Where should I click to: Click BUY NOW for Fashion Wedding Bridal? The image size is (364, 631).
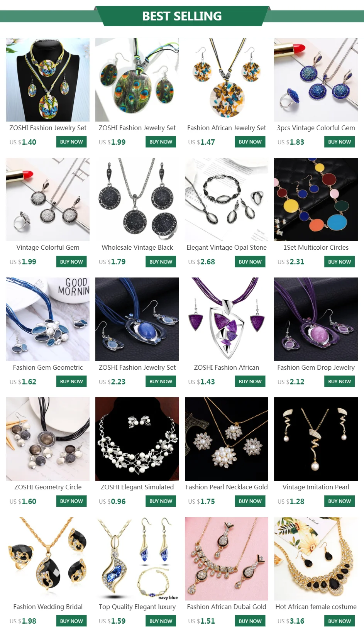(x=71, y=621)
